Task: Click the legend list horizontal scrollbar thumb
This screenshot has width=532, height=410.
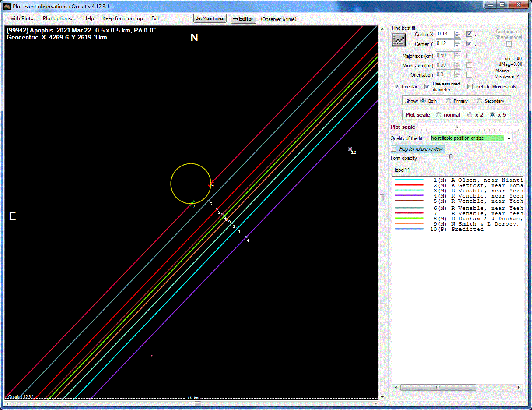Action: [437, 387]
